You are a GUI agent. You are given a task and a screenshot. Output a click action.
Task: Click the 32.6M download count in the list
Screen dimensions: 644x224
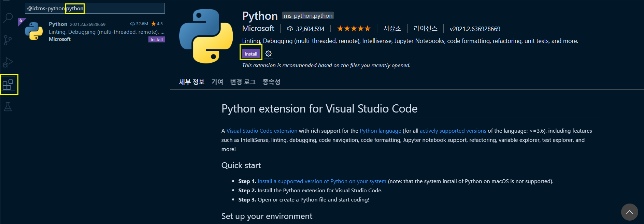tap(139, 24)
